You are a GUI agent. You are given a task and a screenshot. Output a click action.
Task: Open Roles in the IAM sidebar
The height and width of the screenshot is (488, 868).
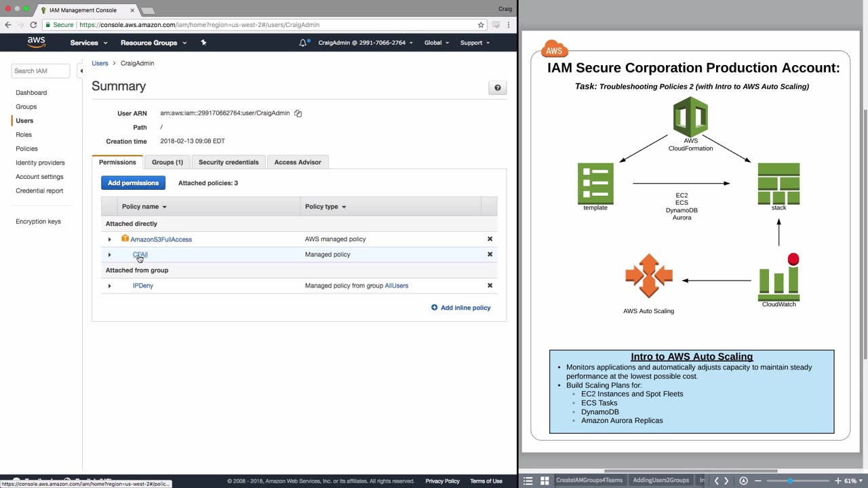24,135
